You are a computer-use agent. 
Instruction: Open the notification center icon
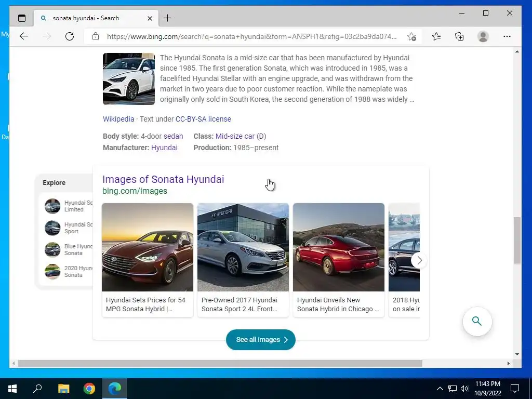pyautogui.click(x=515, y=389)
